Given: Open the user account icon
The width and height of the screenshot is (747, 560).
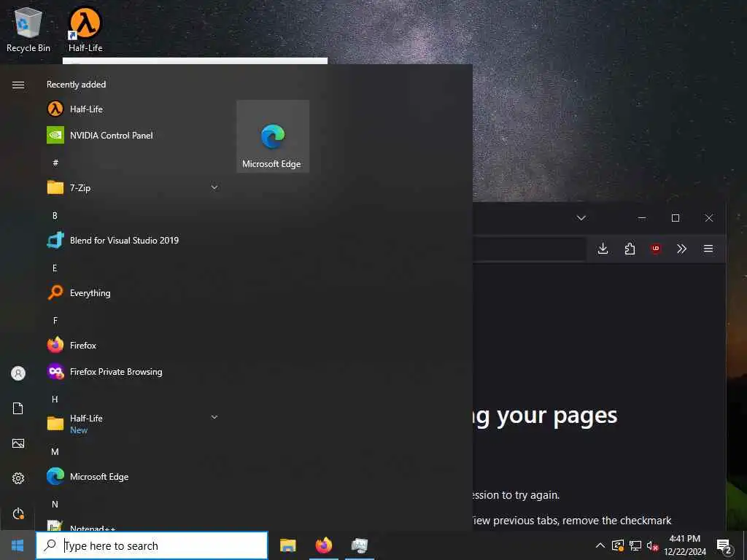Looking at the screenshot, I should point(18,373).
